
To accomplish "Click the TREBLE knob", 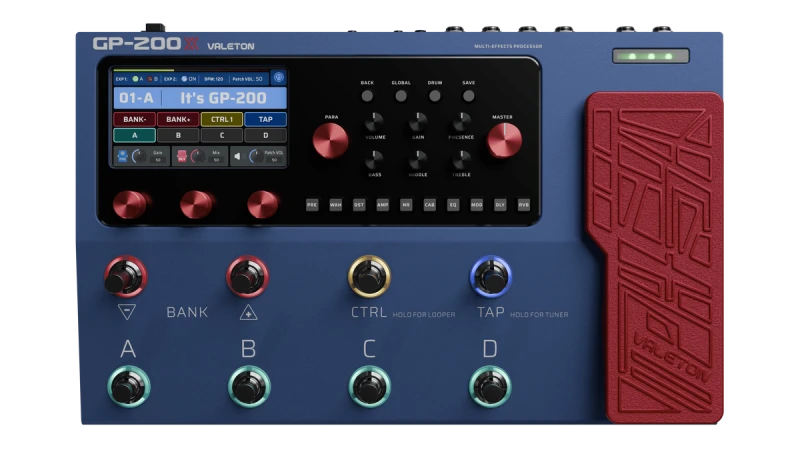I will pos(462,160).
